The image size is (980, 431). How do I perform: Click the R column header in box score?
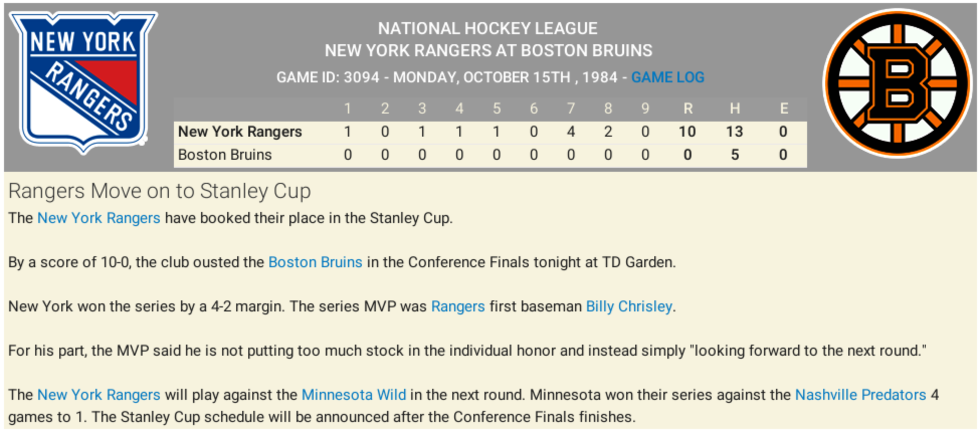688,109
